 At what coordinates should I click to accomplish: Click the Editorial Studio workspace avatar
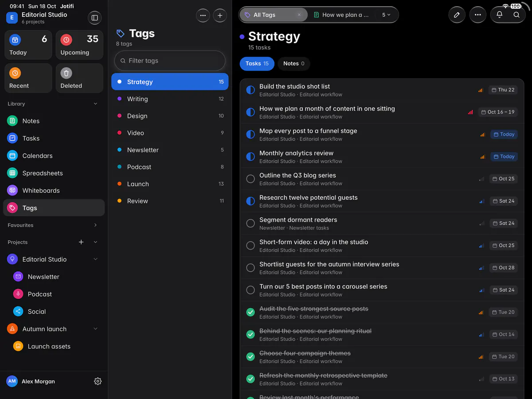12,18
